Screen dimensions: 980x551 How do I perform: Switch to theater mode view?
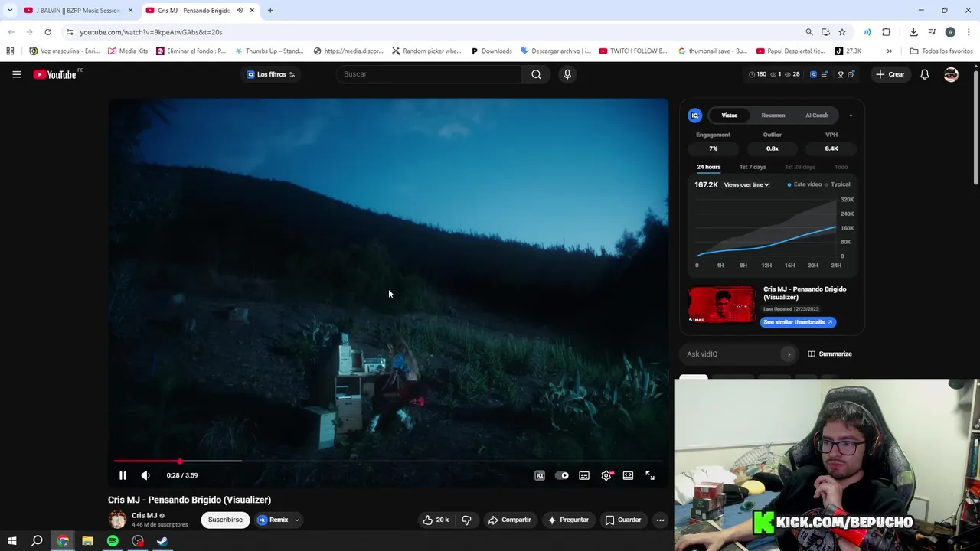(628, 475)
